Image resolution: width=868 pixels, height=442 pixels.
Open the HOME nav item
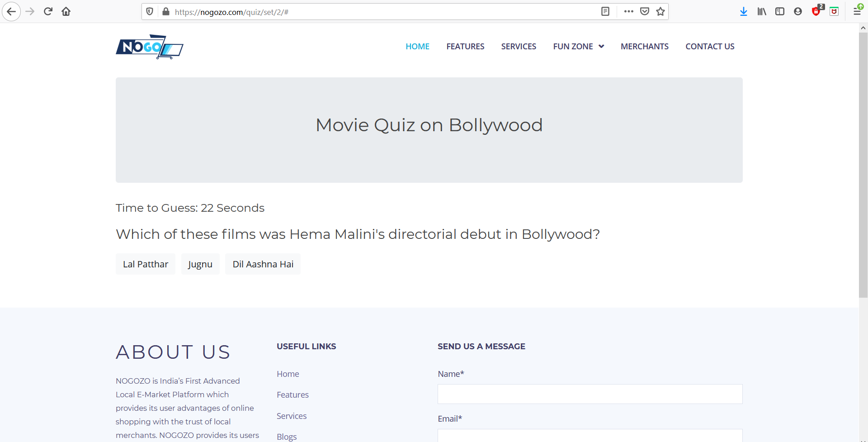click(417, 47)
